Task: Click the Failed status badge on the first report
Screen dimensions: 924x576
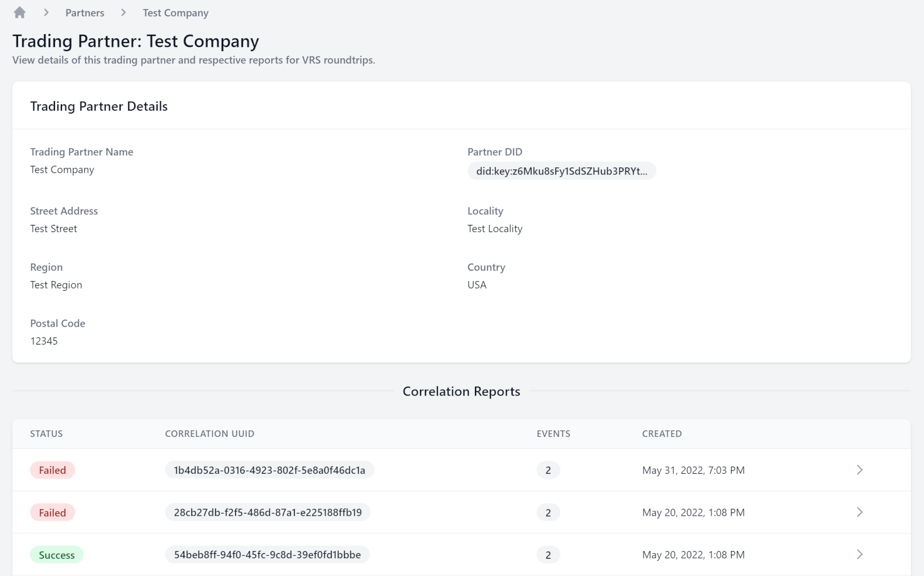Action: point(52,470)
